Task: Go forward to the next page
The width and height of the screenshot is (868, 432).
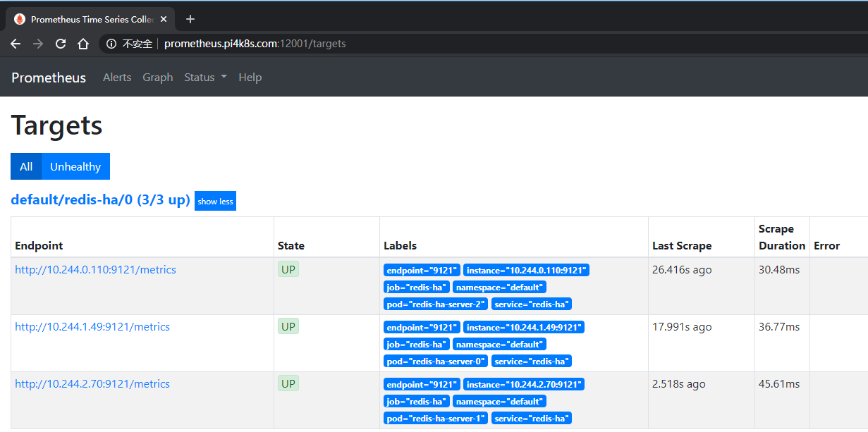Action: pyautogui.click(x=38, y=44)
